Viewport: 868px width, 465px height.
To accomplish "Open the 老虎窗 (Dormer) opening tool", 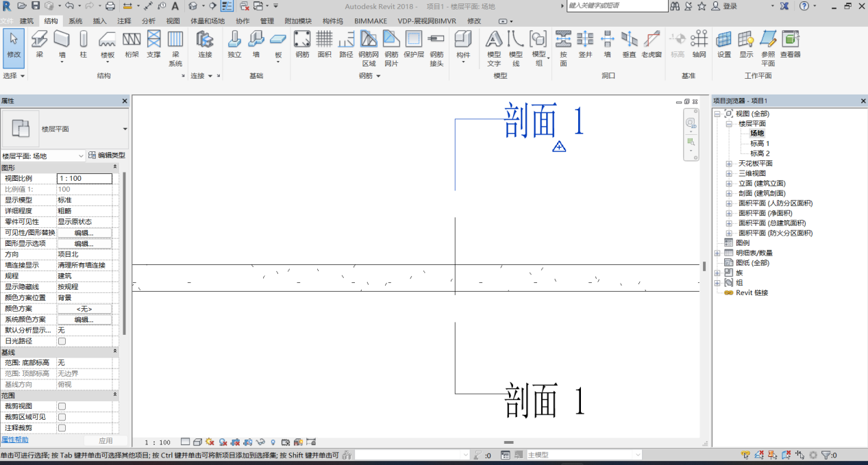I will tap(652, 40).
